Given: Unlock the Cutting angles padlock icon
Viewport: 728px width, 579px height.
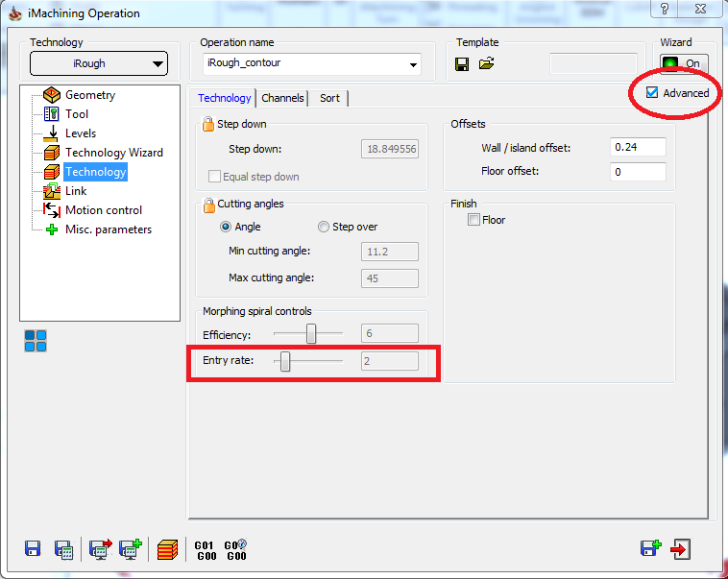Looking at the screenshot, I should click(x=209, y=205).
